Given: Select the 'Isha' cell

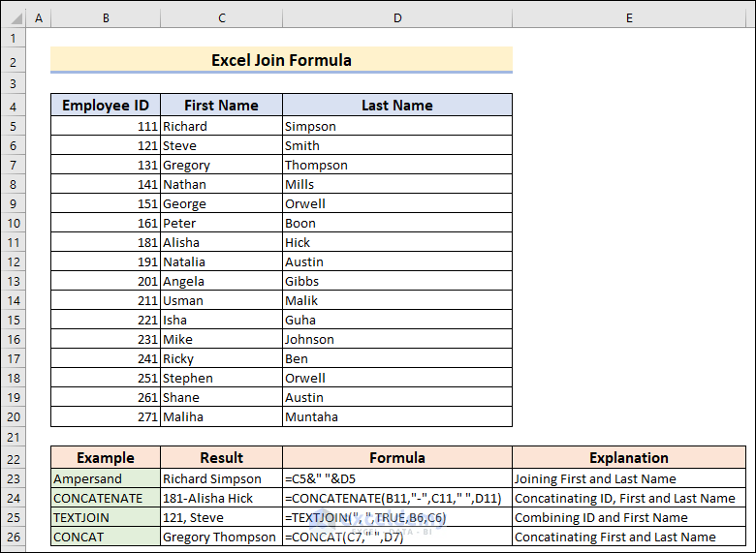Looking at the screenshot, I should [x=221, y=320].
